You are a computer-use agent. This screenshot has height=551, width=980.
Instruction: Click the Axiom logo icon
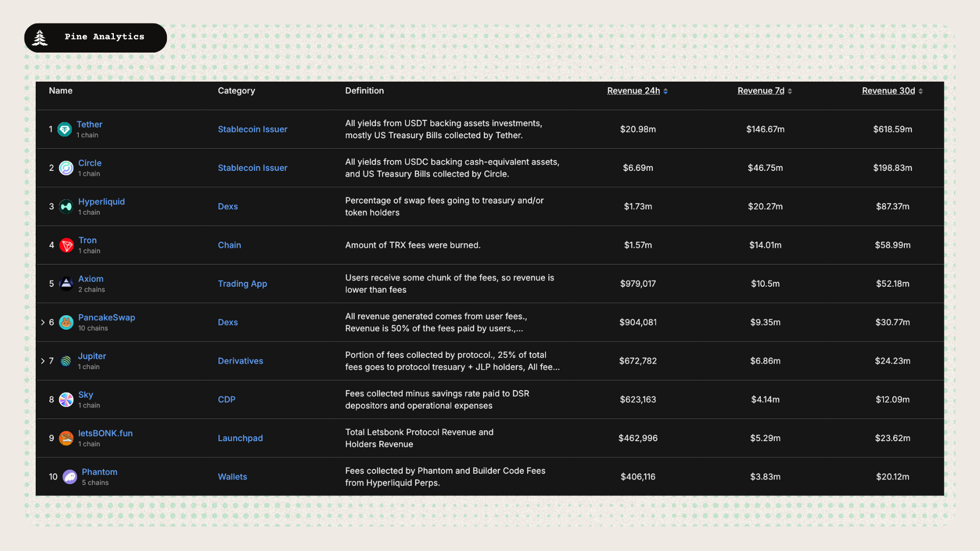coord(66,284)
